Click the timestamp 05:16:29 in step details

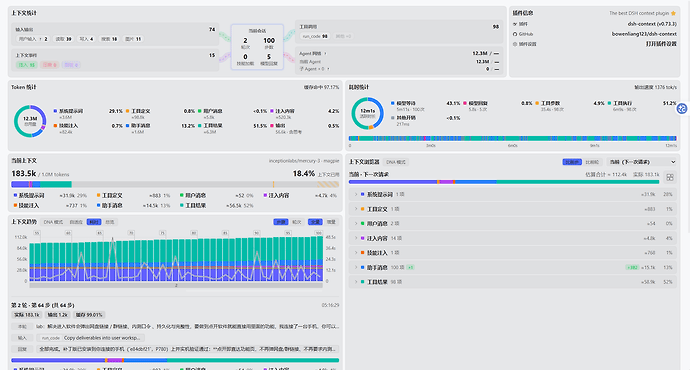tap(330, 305)
